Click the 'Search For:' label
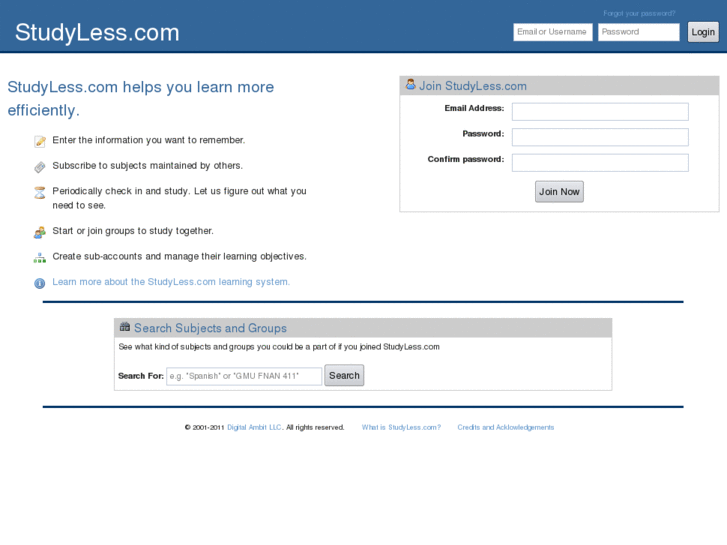The height and width of the screenshot is (545, 727). tap(141, 376)
